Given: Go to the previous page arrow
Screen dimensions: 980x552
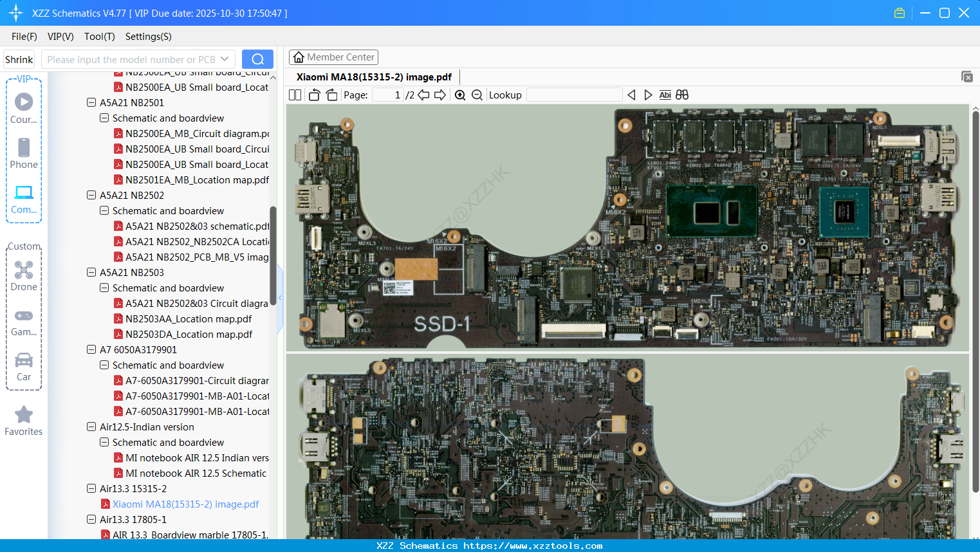Looking at the screenshot, I should [x=423, y=95].
